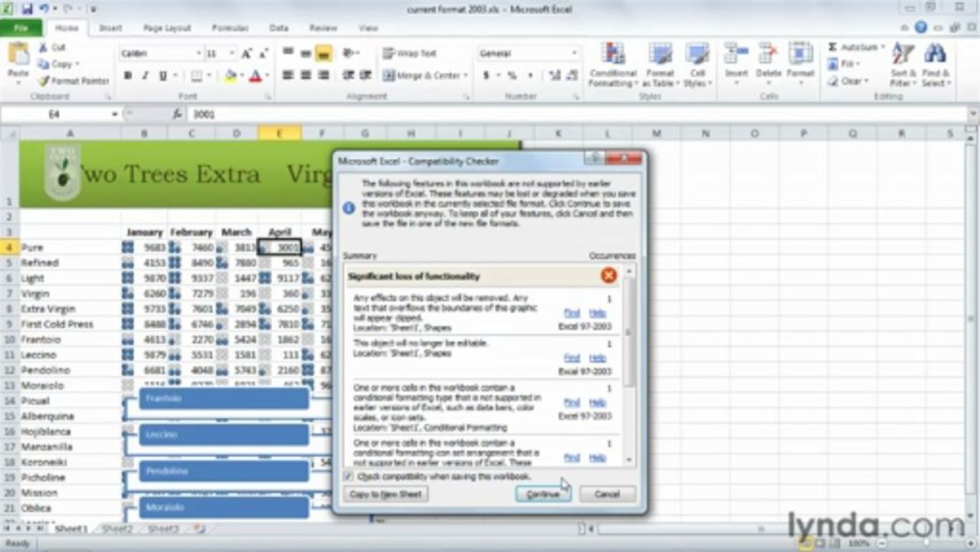
Task: Select cell A7 labeled Virgin
Action: tap(70, 294)
